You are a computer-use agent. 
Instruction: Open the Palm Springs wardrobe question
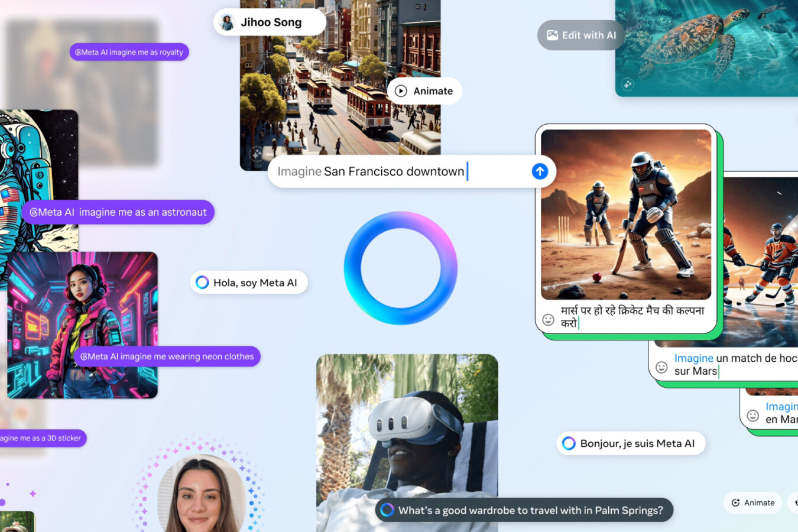[524, 510]
